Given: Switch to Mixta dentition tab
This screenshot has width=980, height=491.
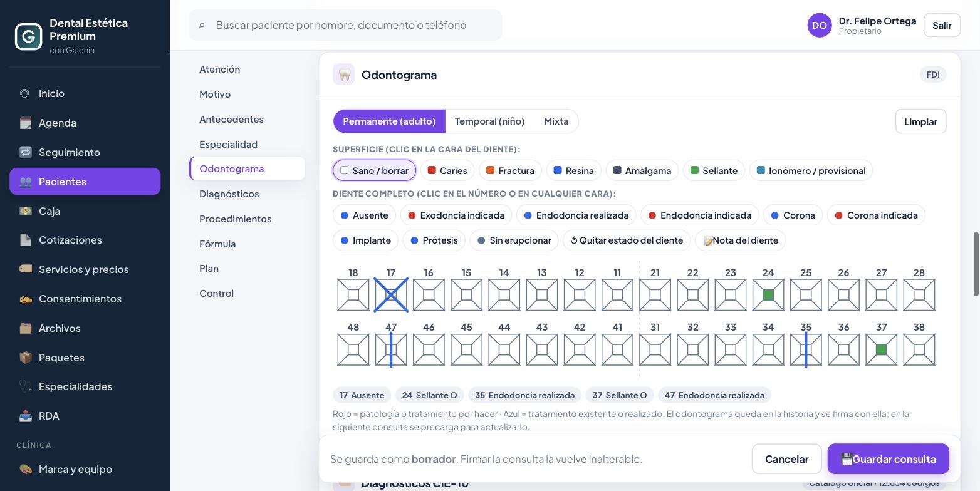Looking at the screenshot, I should [556, 121].
